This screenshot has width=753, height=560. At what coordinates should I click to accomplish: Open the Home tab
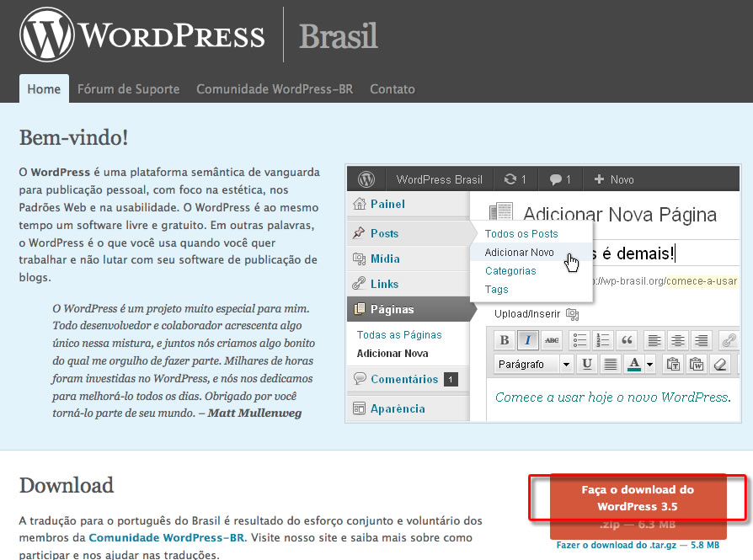coord(44,89)
